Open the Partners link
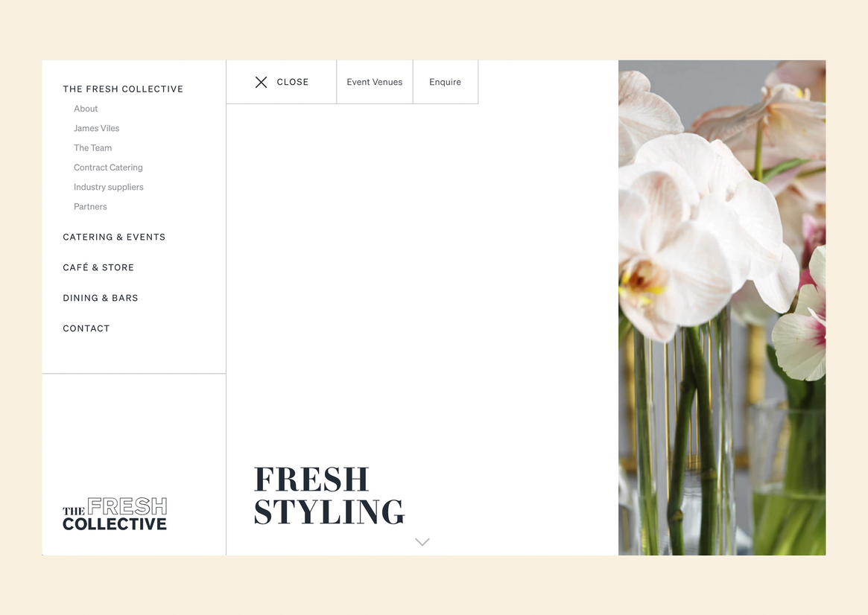The image size is (868, 615). tap(90, 206)
